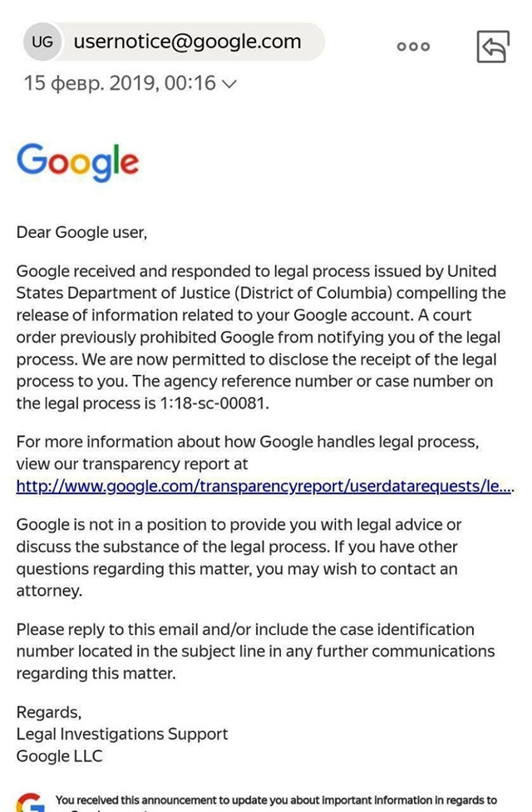Open the three-dot more options menu

coord(413,47)
